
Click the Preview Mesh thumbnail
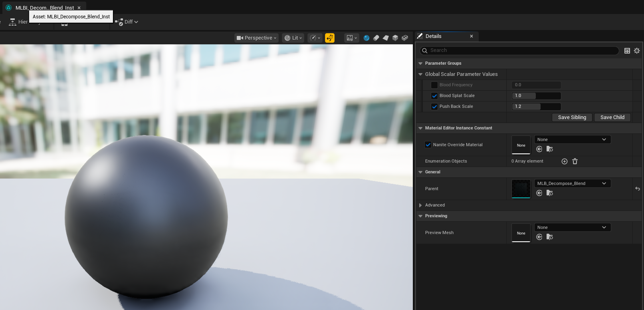[521, 233]
